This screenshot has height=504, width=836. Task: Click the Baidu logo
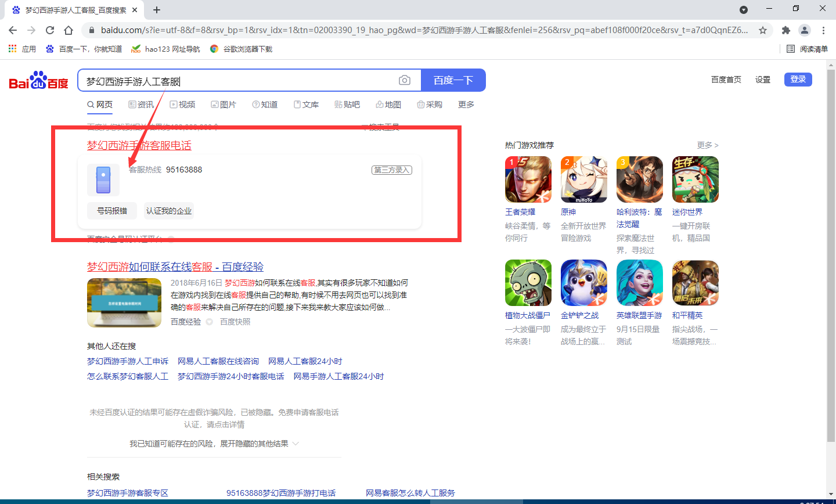(38, 81)
